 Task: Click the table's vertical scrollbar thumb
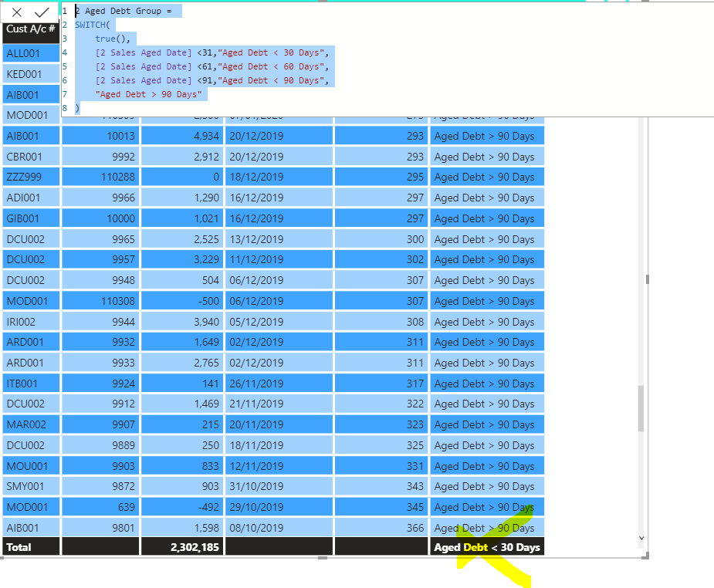pos(641,408)
